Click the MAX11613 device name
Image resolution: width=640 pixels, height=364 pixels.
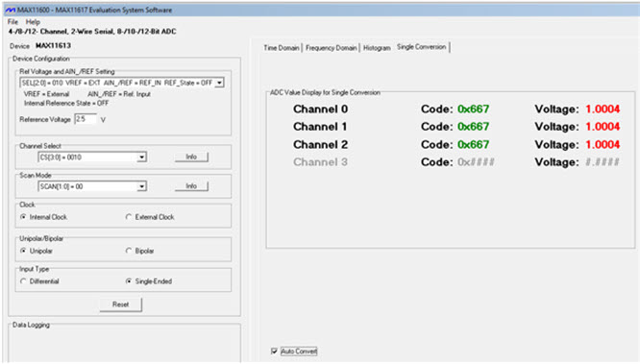pos(54,46)
